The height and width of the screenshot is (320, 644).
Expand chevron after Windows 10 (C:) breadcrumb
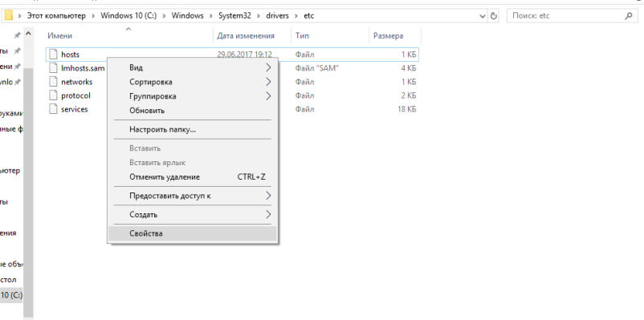click(164, 16)
